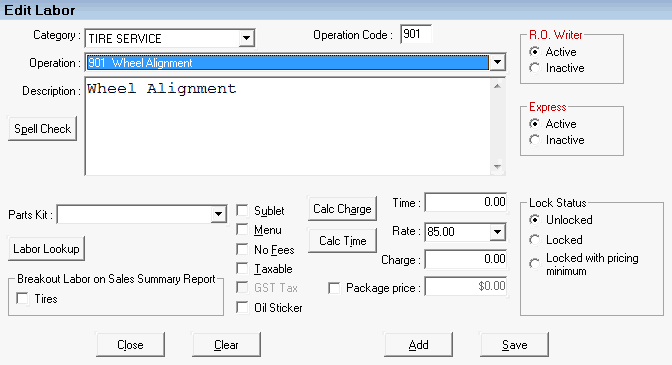Enable the Menu checkbox

pyautogui.click(x=242, y=230)
